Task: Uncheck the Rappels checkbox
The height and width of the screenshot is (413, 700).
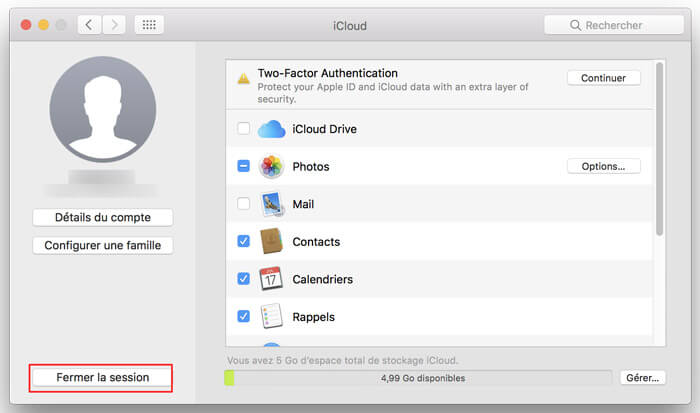Action: (x=243, y=317)
